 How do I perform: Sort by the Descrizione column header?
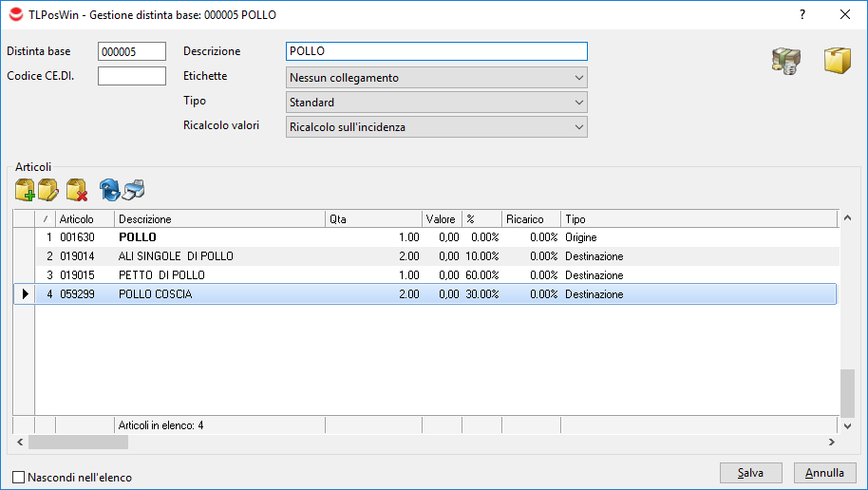(218, 219)
